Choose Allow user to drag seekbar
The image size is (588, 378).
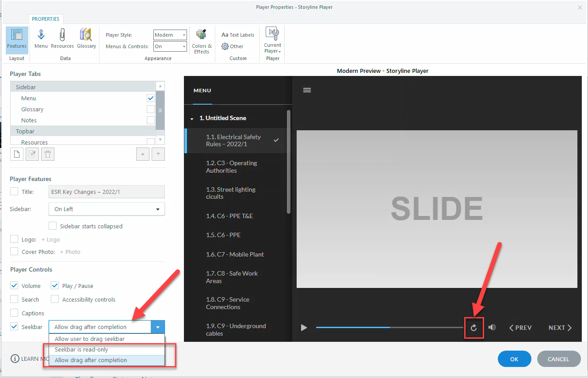click(107, 339)
